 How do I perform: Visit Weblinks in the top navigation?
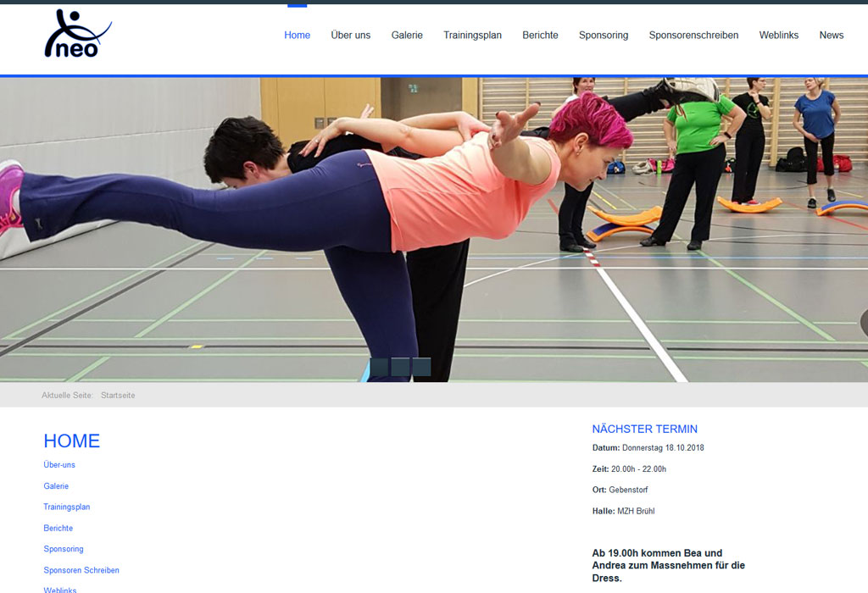tap(778, 36)
